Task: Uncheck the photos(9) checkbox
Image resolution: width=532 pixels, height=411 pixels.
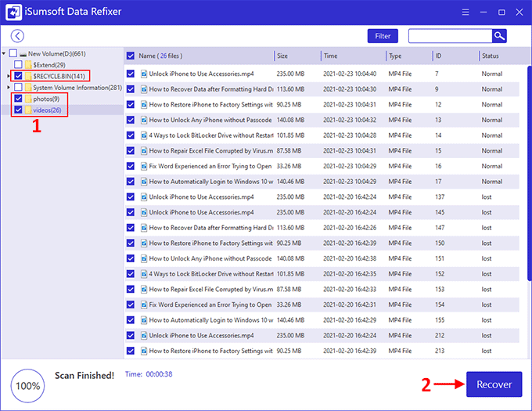Action: 18,99
